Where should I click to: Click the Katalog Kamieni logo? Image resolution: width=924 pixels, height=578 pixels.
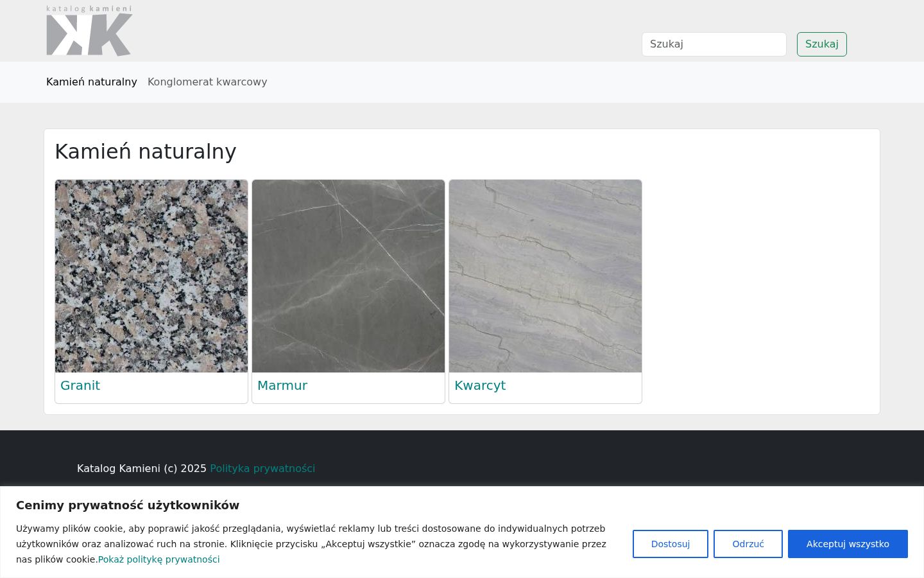(89, 31)
